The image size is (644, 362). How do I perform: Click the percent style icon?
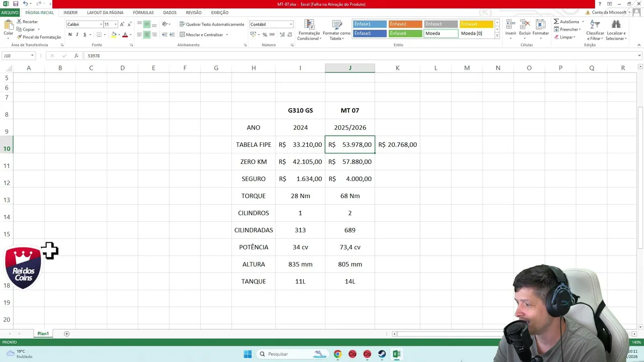coord(265,35)
